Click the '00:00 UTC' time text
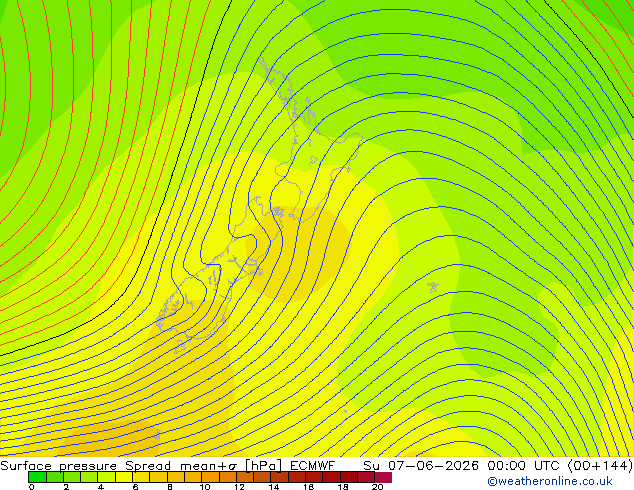 tap(523, 466)
